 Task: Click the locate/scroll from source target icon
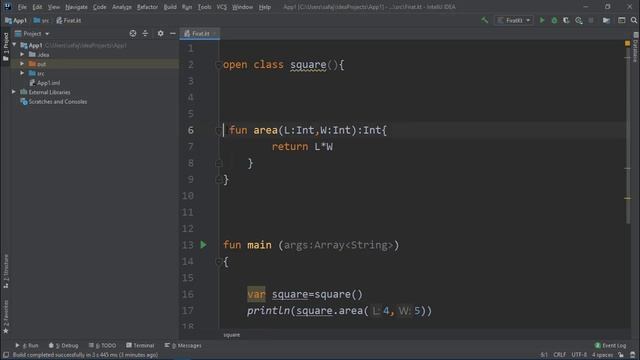click(133, 33)
